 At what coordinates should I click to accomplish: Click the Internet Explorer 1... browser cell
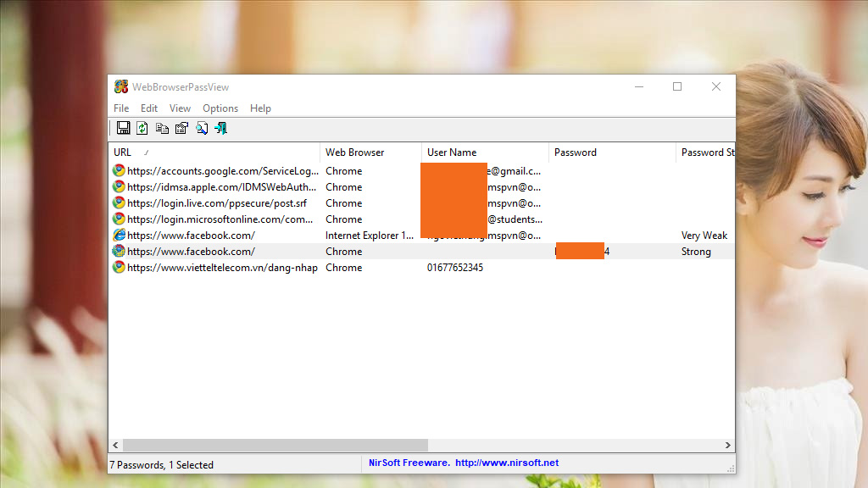[370, 236]
